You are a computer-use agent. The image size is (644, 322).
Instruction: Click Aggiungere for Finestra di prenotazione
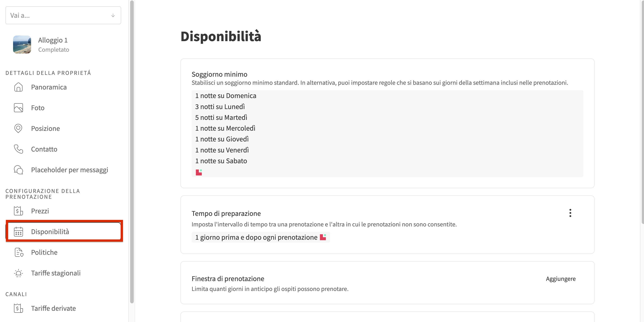[x=560, y=279]
